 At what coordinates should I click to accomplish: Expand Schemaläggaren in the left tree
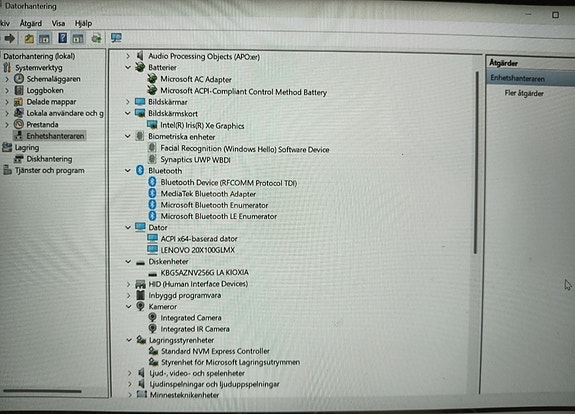click(x=7, y=79)
